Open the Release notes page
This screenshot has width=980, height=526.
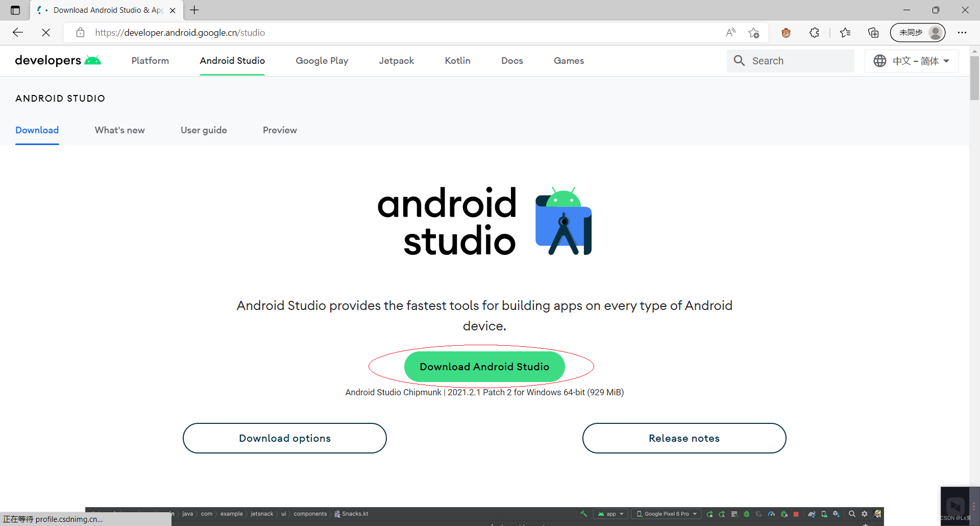[684, 438]
